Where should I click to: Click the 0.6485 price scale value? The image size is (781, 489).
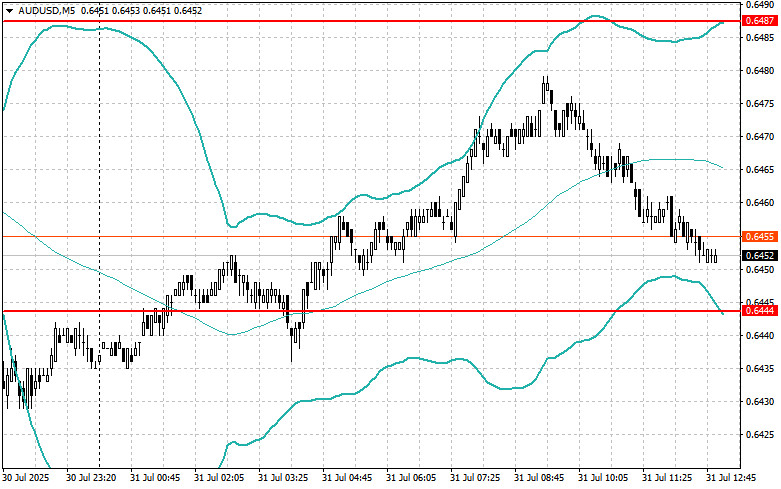click(760, 37)
